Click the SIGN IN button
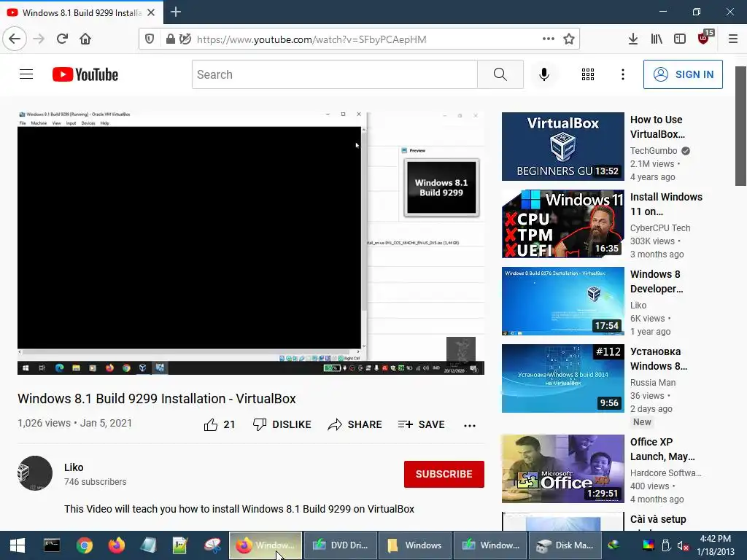 [x=683, y=74]
